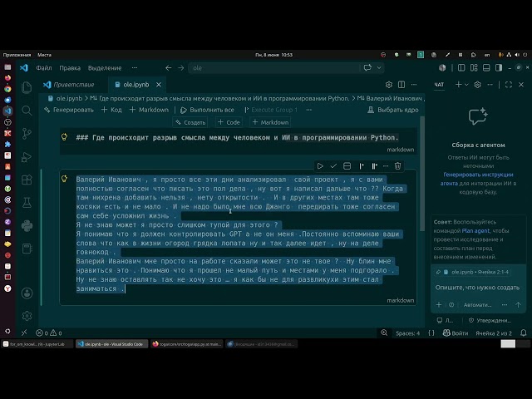Open zoom magnifier icon in status bar
The height and width of the screenshot is (399, 532).
[x=384, y=332]
